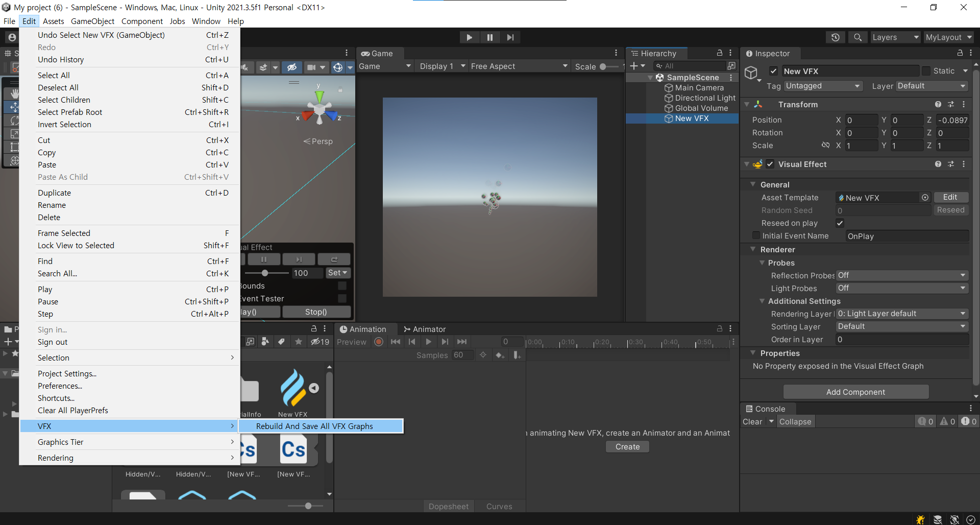The width and height of the screenshot is (980, 525).
Task: Click the Stop() button in Visual Effect overlay
Action: pyautogui.click(x=316, y=312)
